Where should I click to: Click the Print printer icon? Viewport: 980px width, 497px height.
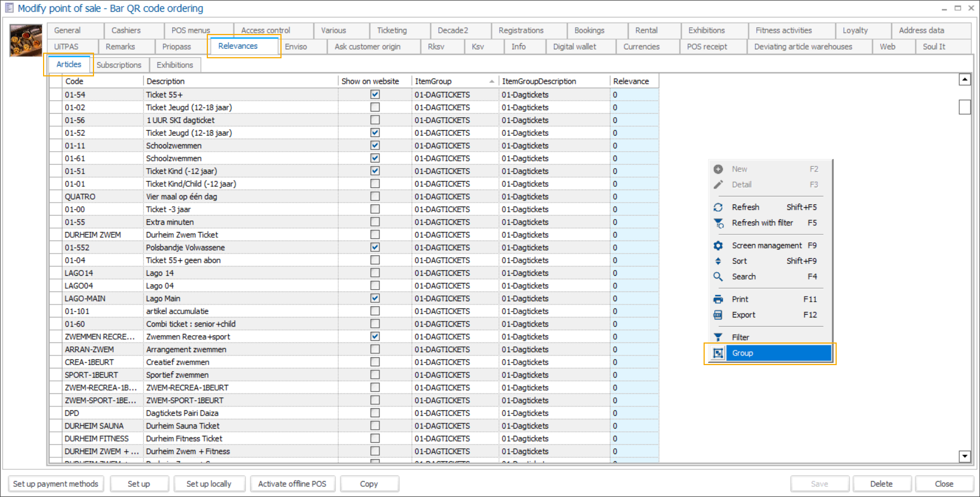(718, 299)
